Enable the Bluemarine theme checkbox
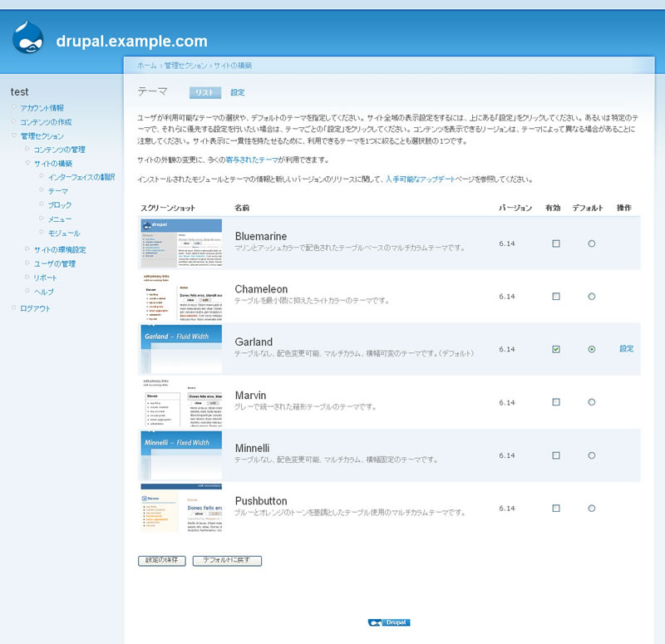Image resolution: width=665 pixels, height=644 pixels. 556,243
